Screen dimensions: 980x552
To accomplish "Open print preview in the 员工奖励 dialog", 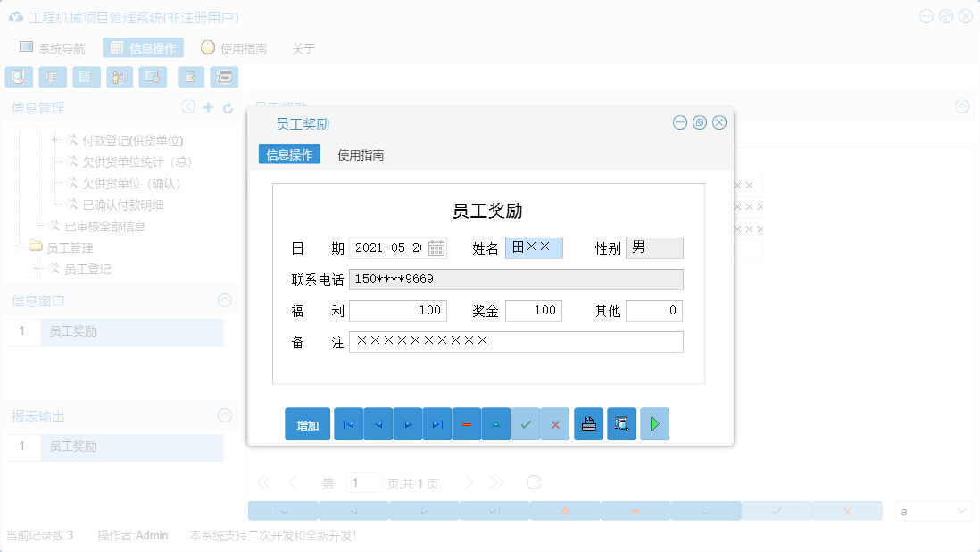I will coord(622,423).
